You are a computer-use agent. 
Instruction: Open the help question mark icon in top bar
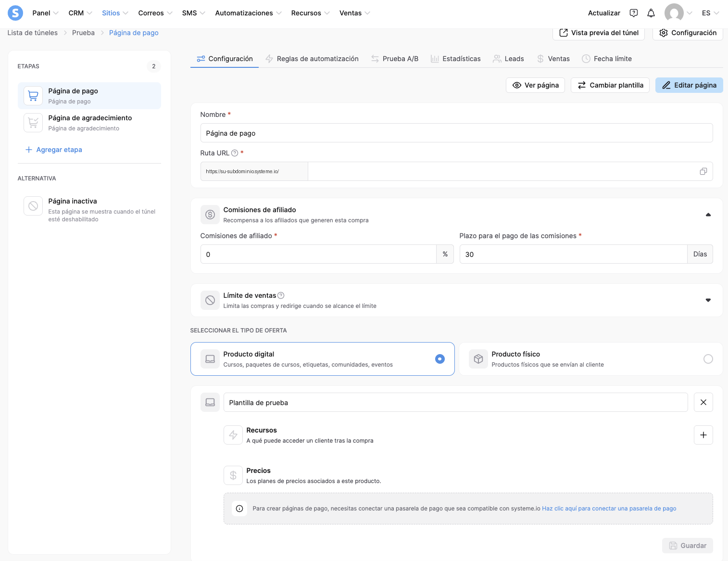point(634,13)
